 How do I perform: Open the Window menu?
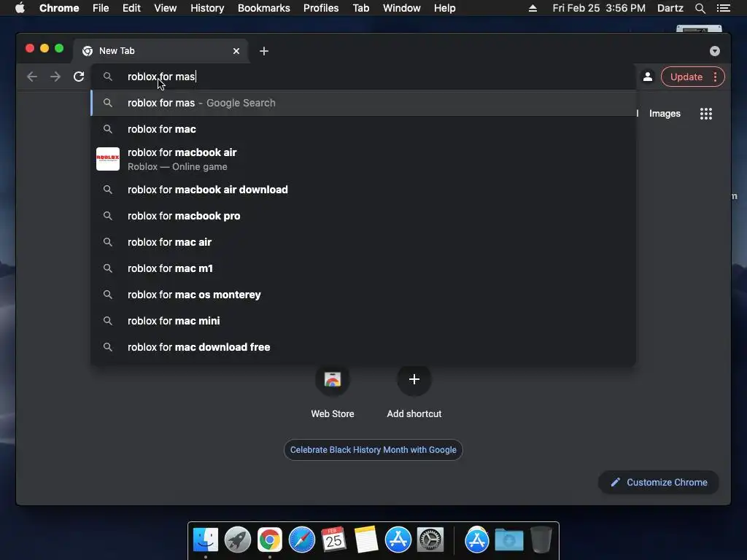pyautogui.click(x=402, y=8)
